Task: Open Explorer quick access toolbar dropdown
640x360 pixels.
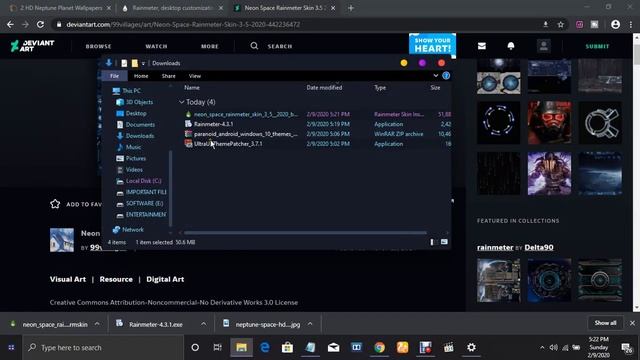Action: click(143, 63)
